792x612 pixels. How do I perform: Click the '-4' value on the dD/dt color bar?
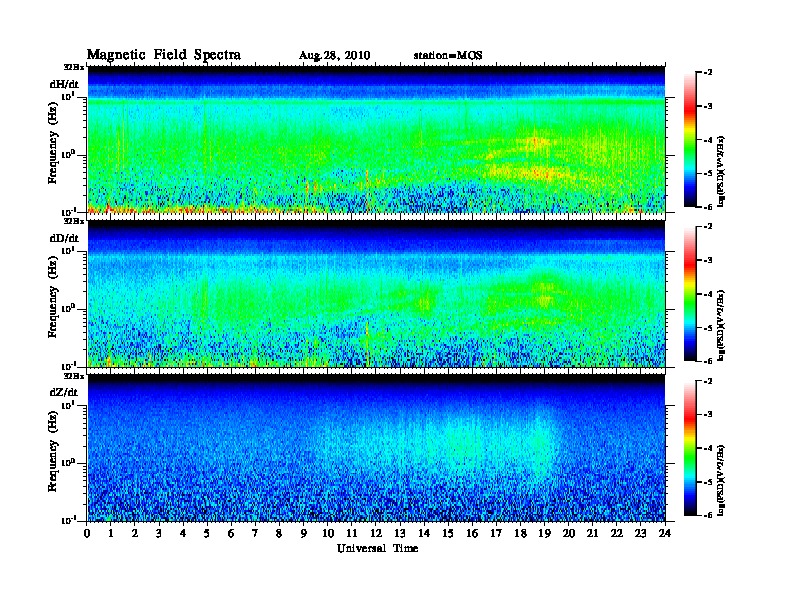(708, 294)
